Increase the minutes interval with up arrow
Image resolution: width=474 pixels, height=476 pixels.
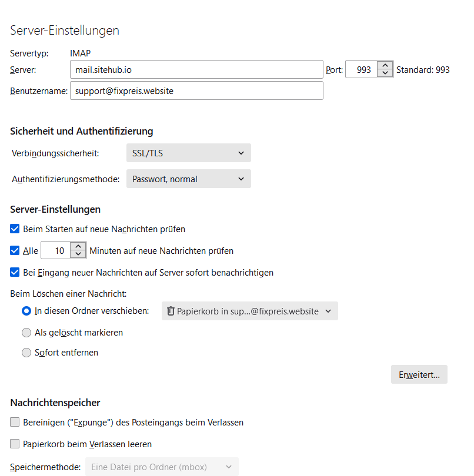click(78, 247)
